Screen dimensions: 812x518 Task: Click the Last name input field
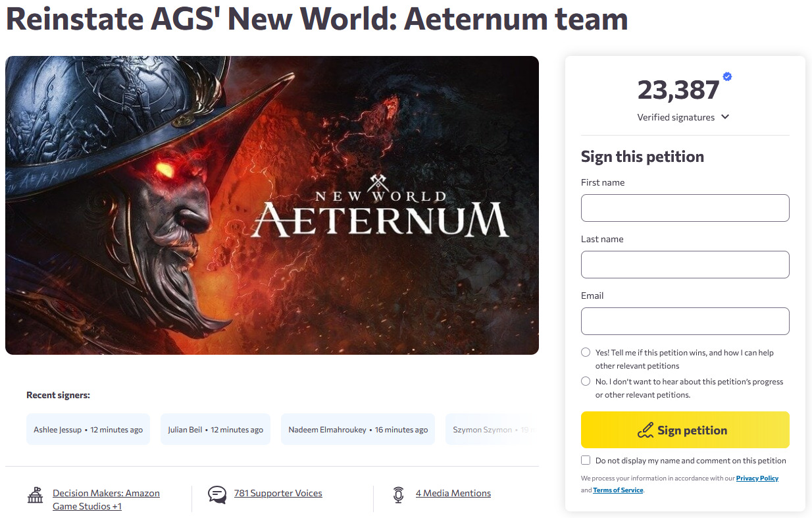684,265
